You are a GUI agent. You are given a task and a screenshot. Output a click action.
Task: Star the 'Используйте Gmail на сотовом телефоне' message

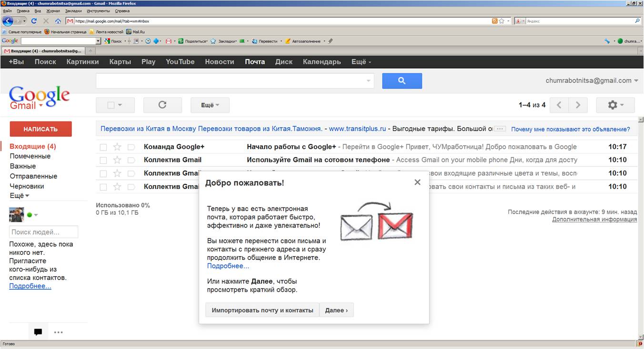(117, 160)
